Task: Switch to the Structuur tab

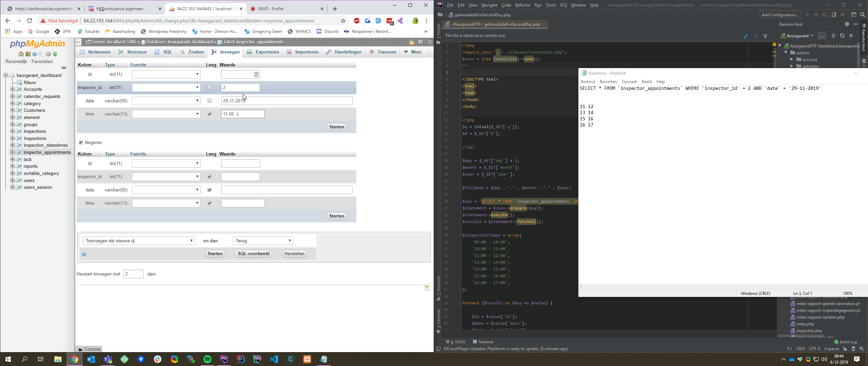Action: [x=133, y=52]
